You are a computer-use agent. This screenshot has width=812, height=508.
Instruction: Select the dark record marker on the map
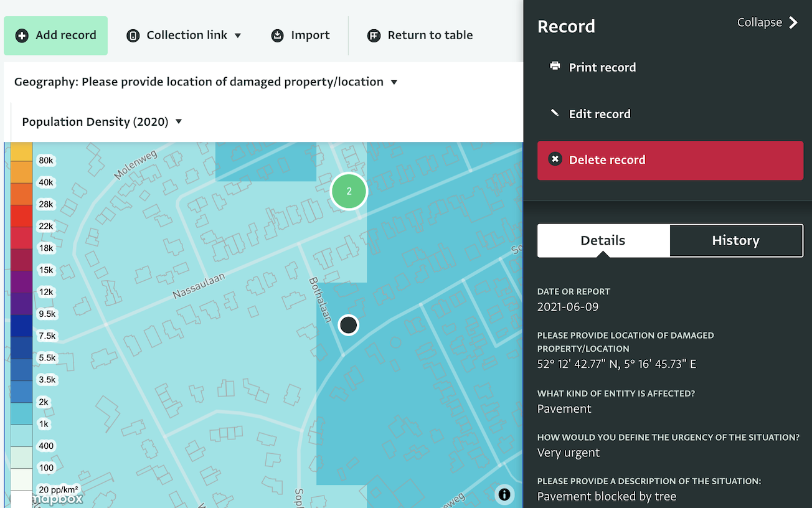pos(348,324)
